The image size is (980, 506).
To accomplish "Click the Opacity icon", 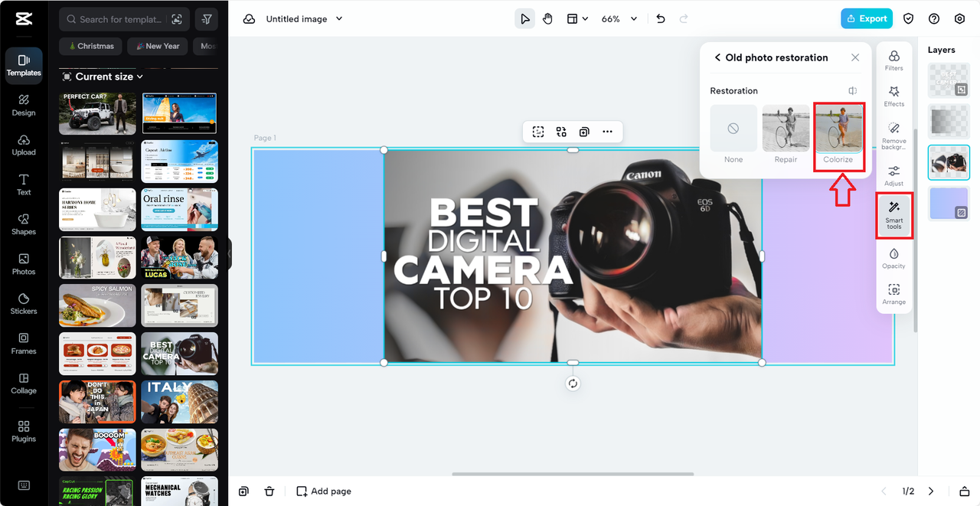I will tap(893, 257).
